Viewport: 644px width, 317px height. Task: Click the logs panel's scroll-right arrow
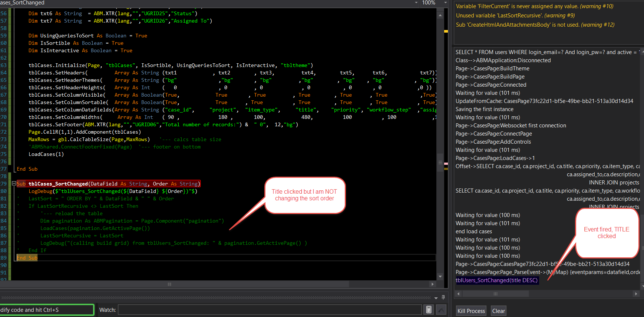coord(636,294)
